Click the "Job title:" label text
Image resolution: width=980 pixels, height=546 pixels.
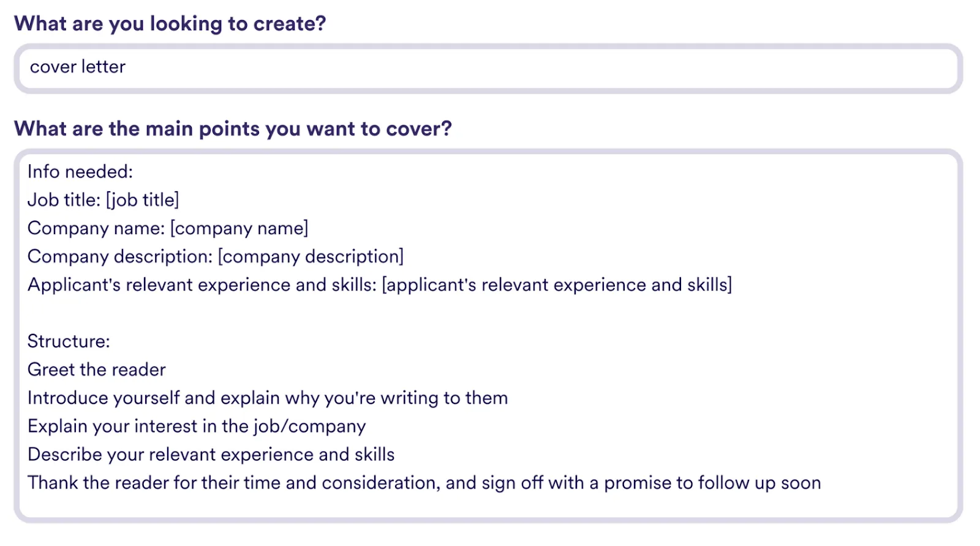point(64,200)
